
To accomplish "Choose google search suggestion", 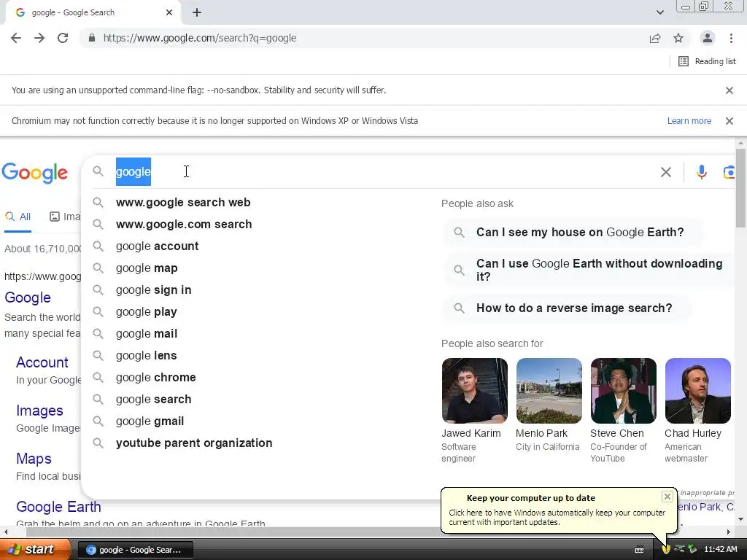I will [153, 400].
